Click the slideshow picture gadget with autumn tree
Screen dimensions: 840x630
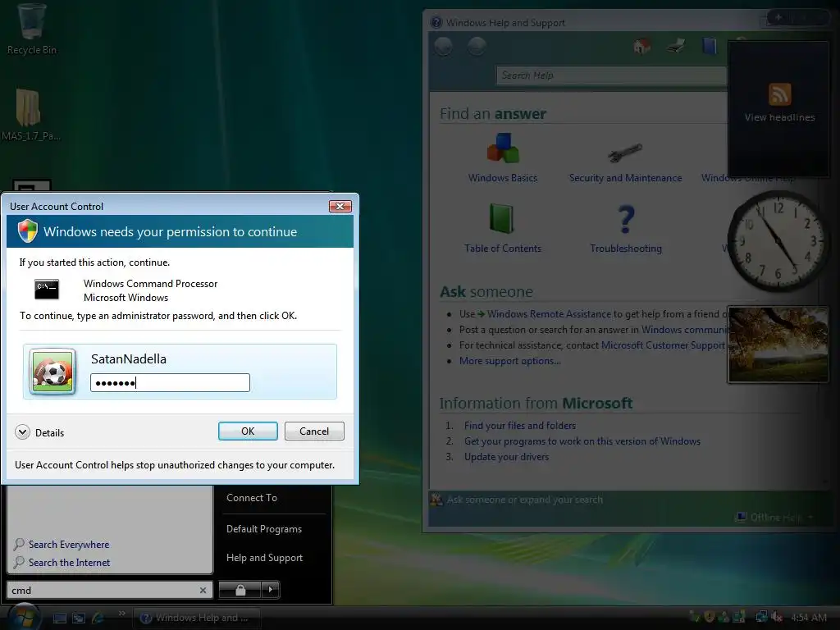pos(778,345)
